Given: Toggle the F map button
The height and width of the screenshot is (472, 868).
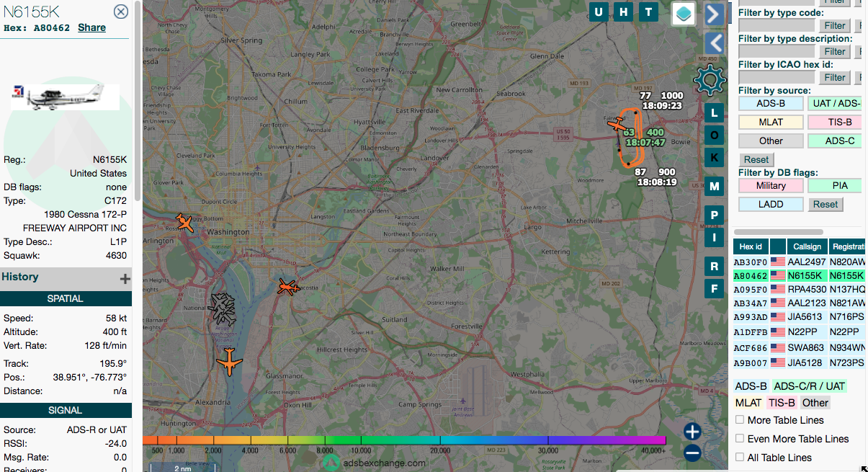Looking at the screenshot, I should (714, 288).
